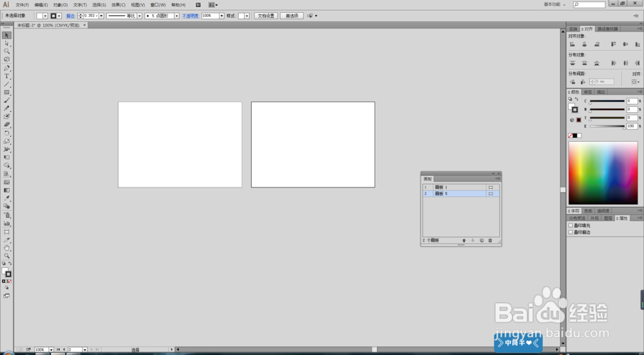The width and height of the screenshot is (644, 355).
Task: Open the stroke color dropdown in control bar
Action: click(x=59, y=16)
